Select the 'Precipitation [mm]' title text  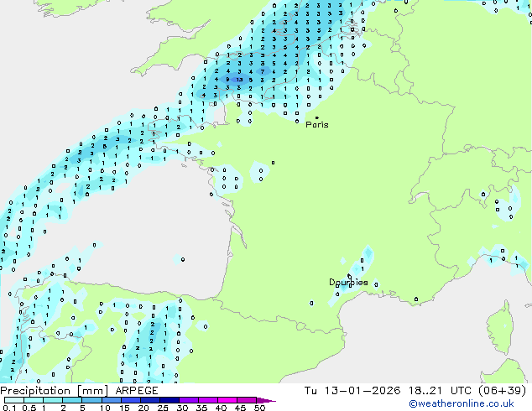55,391
